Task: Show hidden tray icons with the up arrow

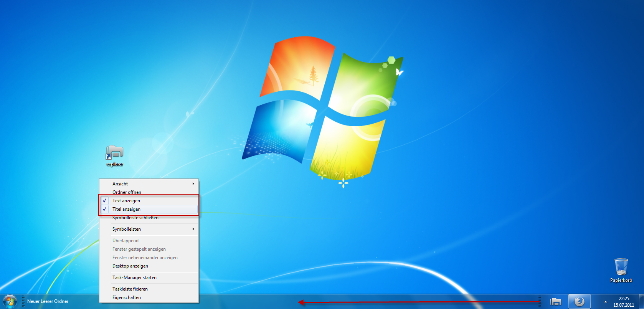Action: 606,302
